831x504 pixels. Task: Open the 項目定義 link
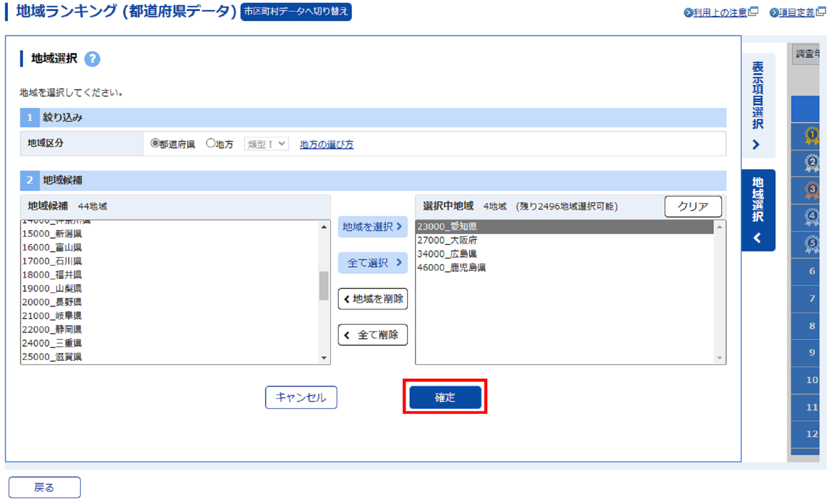click(797, 13)
